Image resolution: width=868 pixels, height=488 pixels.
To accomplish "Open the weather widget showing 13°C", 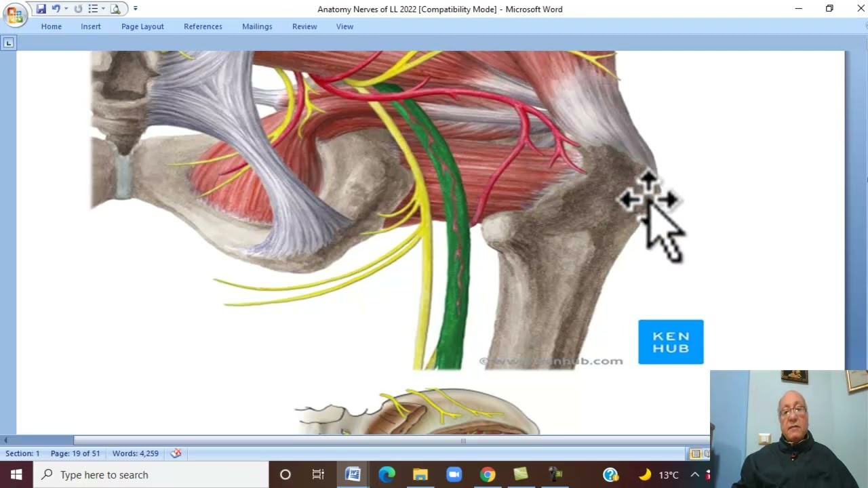I will [658, 474].
